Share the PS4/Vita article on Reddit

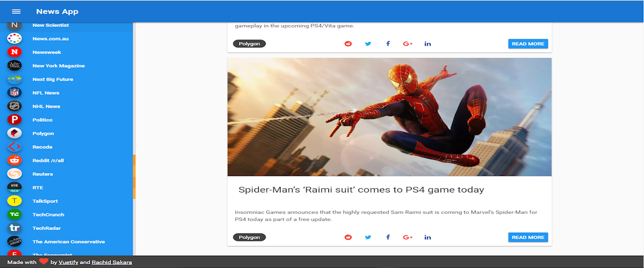coord(348,43)
